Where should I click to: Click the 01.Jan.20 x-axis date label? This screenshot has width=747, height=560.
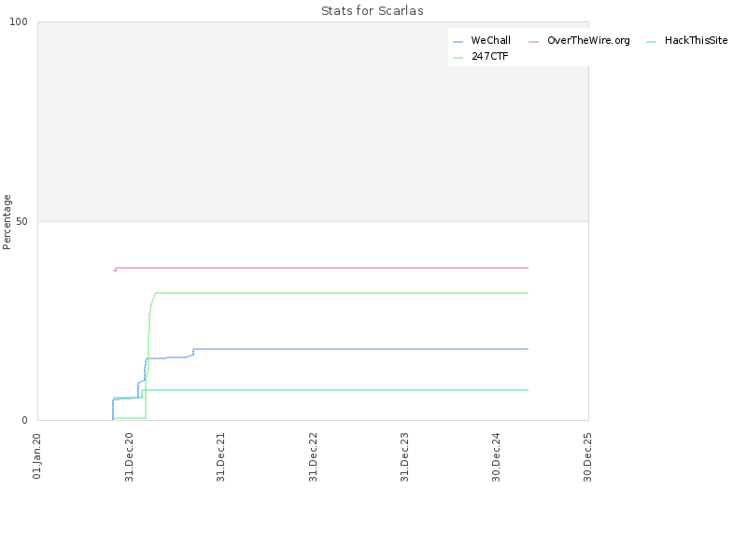point(36,455)
